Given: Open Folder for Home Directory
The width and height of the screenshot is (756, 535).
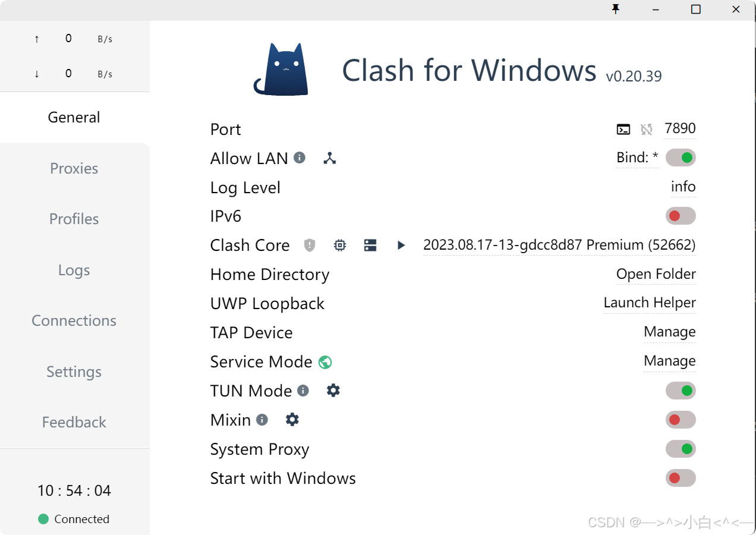Looking at the screenshot, I should tap(656, 274).
